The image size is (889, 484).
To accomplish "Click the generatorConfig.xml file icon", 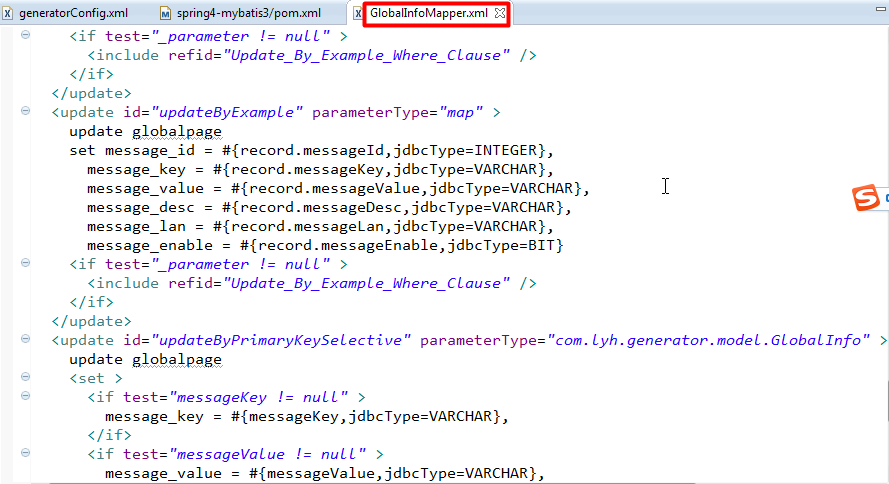I will point(7,12).
